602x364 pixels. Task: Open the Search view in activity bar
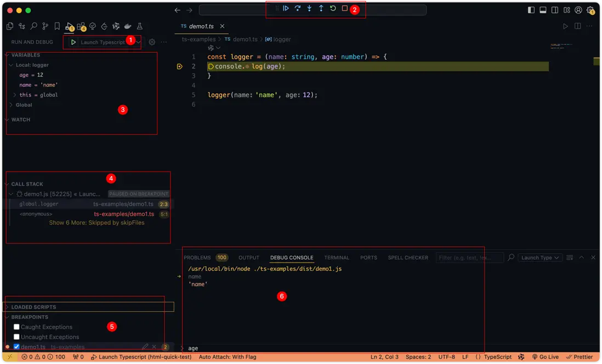[x=33, y=26]
